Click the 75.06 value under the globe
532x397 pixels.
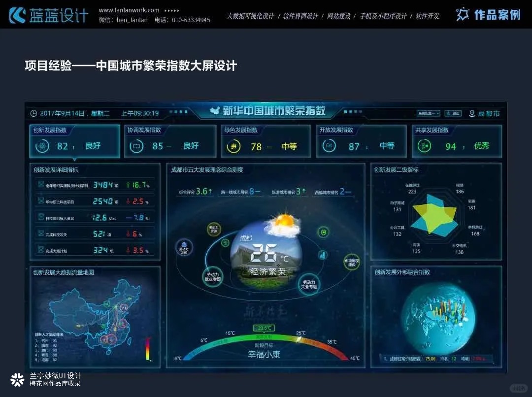pyautogui.click(x=430, y=359)
